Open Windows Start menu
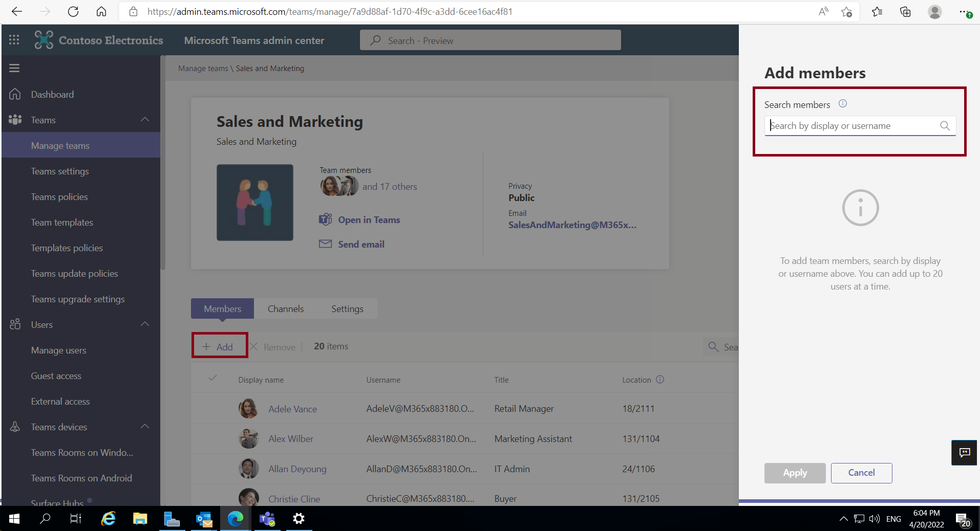Screen dimensions: 980x531 (14, 519)
